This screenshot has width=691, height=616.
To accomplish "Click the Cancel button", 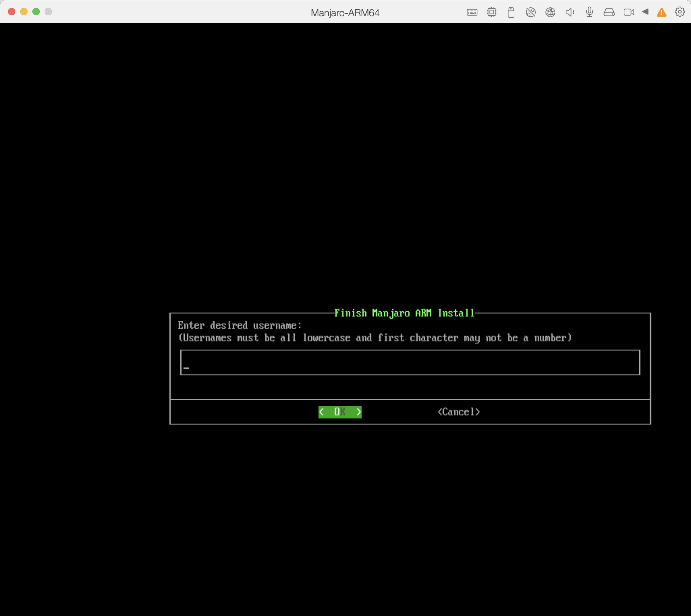I will tap(459, 412).
